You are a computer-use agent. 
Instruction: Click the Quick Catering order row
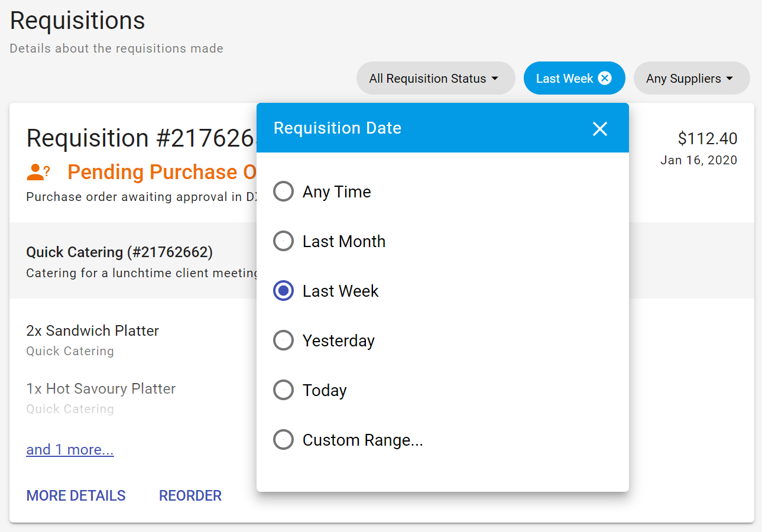[x=119, y=252]
